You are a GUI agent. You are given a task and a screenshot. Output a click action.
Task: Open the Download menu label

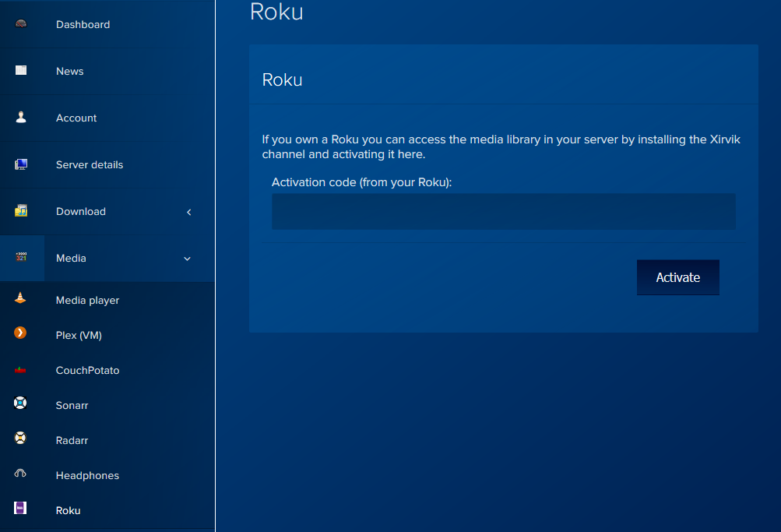(x=81, y=212)
